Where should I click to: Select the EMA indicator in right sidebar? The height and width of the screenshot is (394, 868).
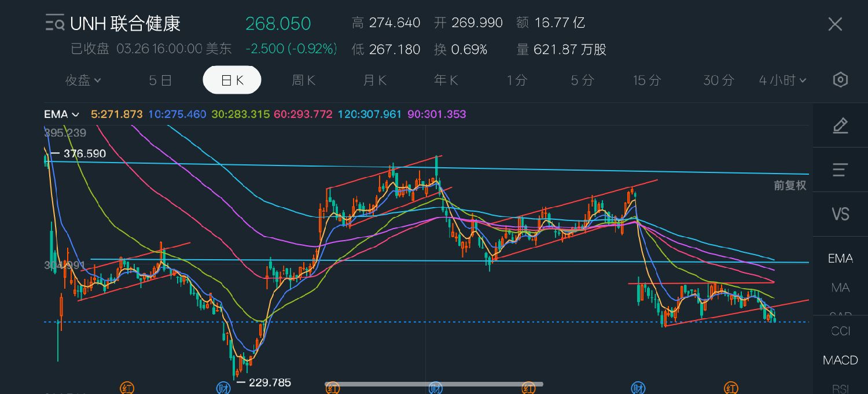840,259
